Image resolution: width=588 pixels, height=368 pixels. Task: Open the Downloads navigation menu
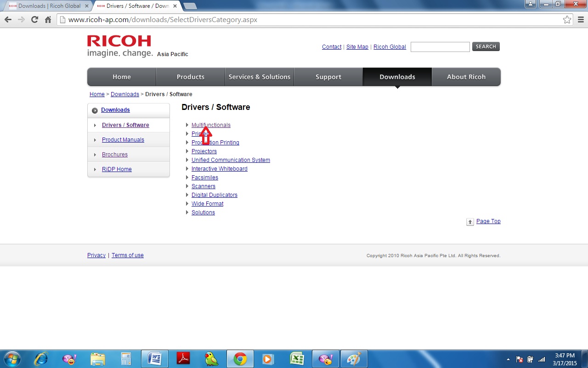pos(397,77)
